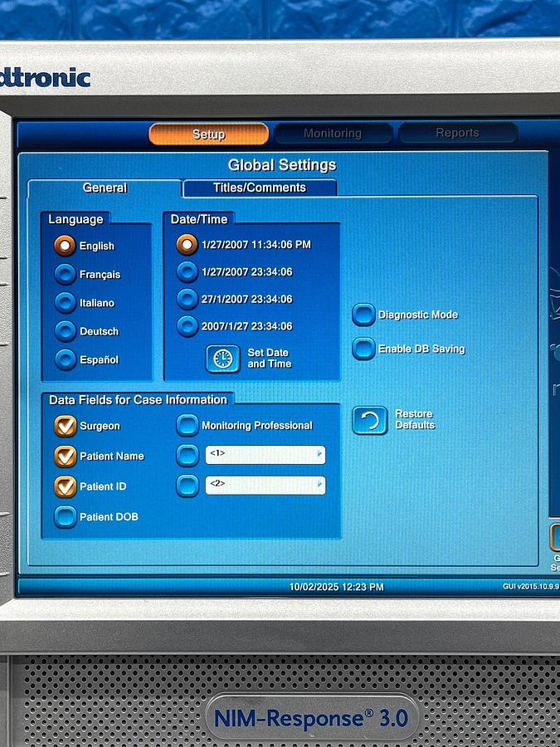Enable custom field <2> checkbox
560x747 pixels.
click(x=187, y=486)
